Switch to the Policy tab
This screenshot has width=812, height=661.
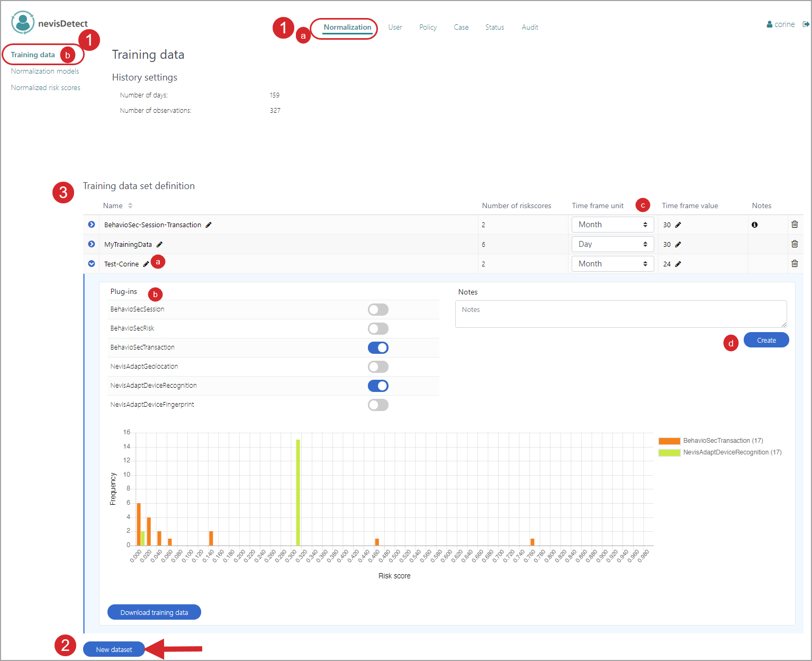coord(428,28)
